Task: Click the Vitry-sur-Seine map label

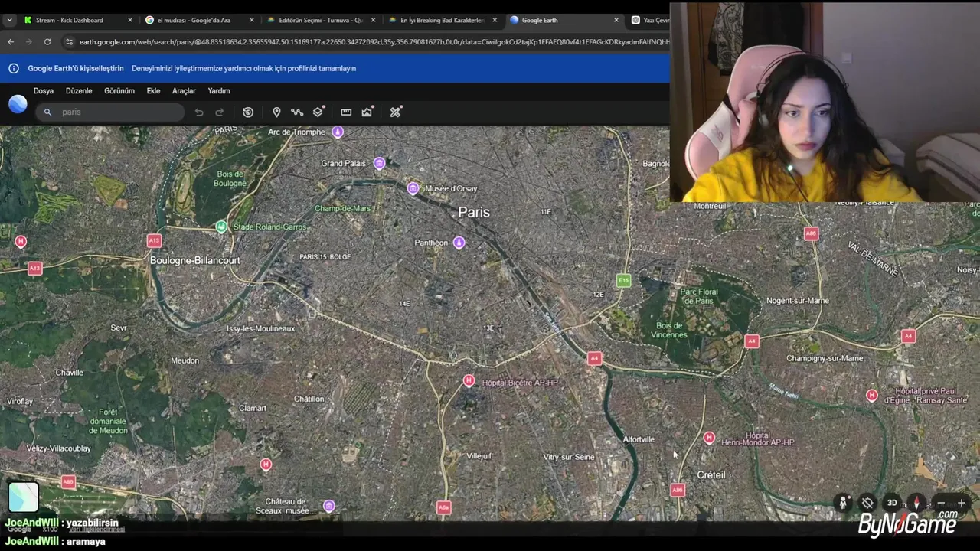Action: (568, 457)
